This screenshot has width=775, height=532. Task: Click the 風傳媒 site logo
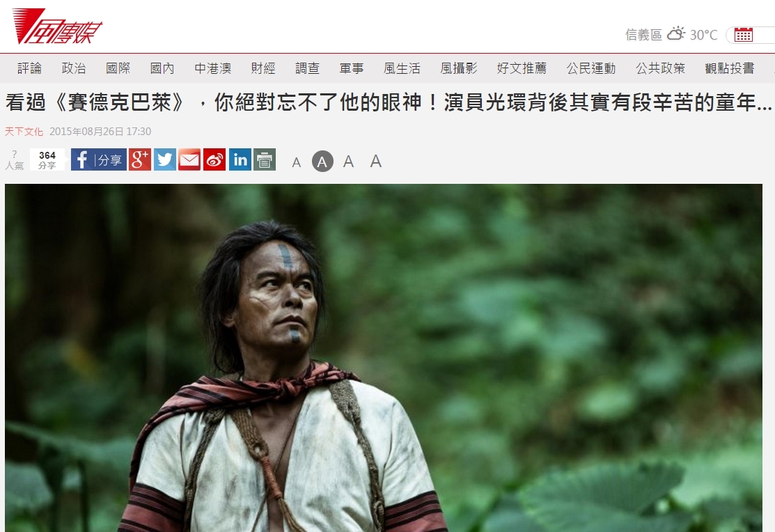pyautogui.click(x=57, y=26)
